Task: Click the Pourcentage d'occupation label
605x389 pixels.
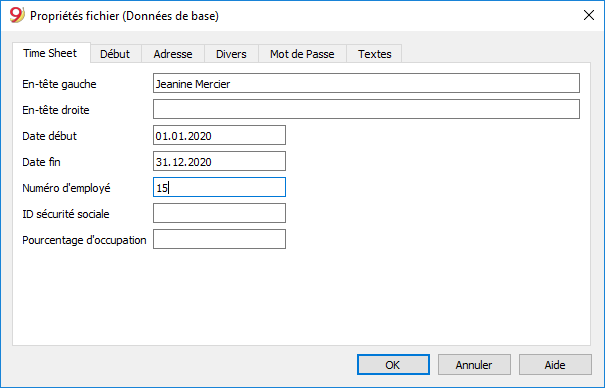Action: pos(84,240)
